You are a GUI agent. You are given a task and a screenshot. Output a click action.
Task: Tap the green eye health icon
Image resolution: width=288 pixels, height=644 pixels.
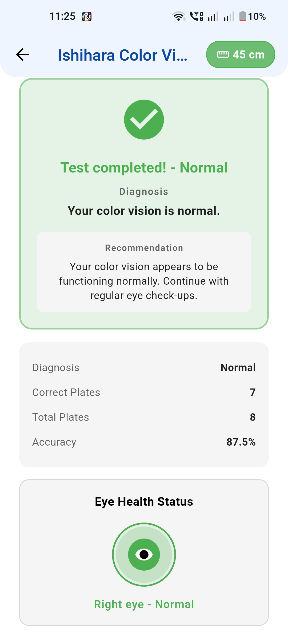pyautogui.click(x=144, y=555)
